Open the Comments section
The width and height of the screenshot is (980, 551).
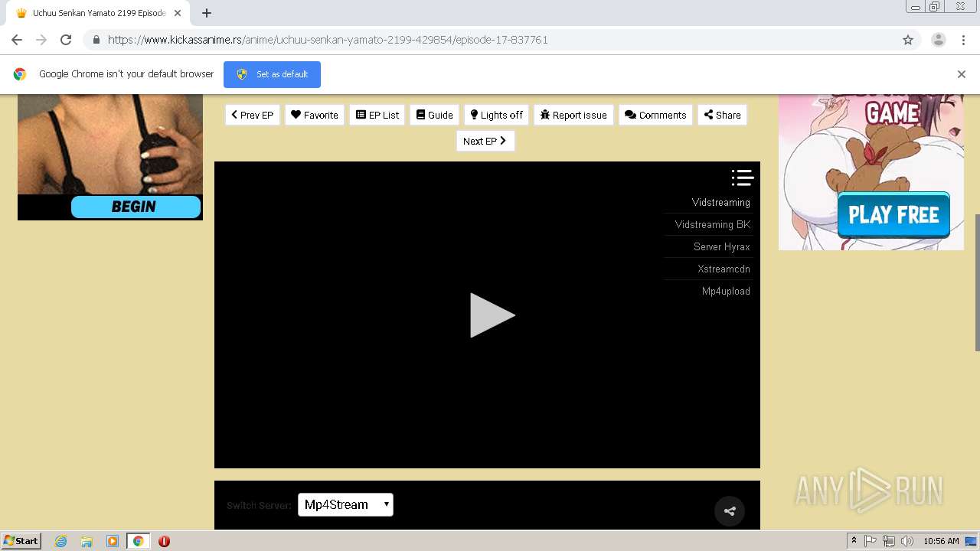coord(655,115)
